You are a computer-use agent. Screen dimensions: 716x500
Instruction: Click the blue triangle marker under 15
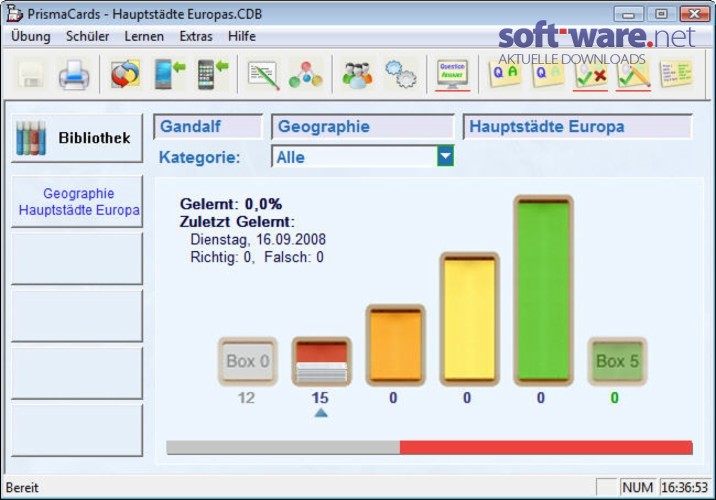321,413
